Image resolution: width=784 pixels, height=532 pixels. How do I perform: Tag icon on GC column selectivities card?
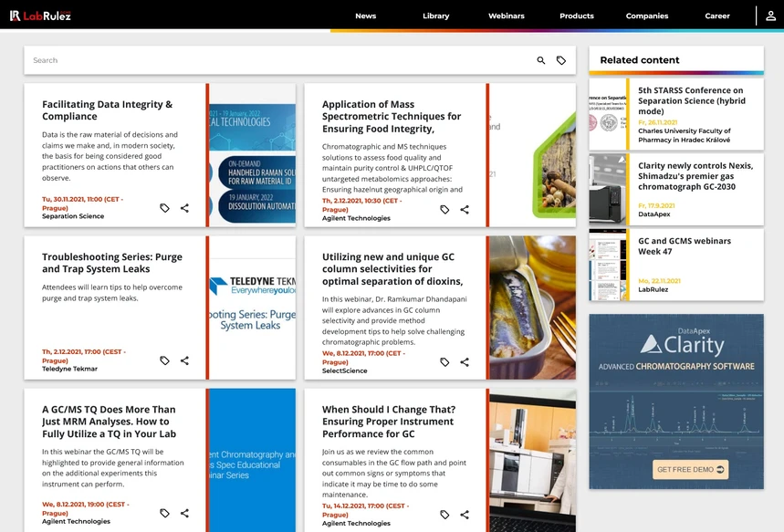(444, 362)
